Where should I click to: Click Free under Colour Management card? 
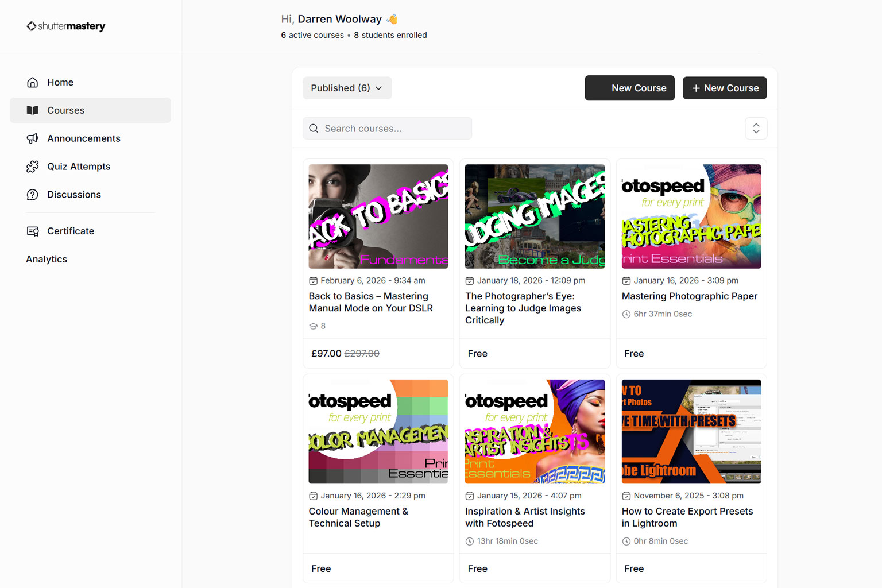pyautogui.click(x=321, y=569)
